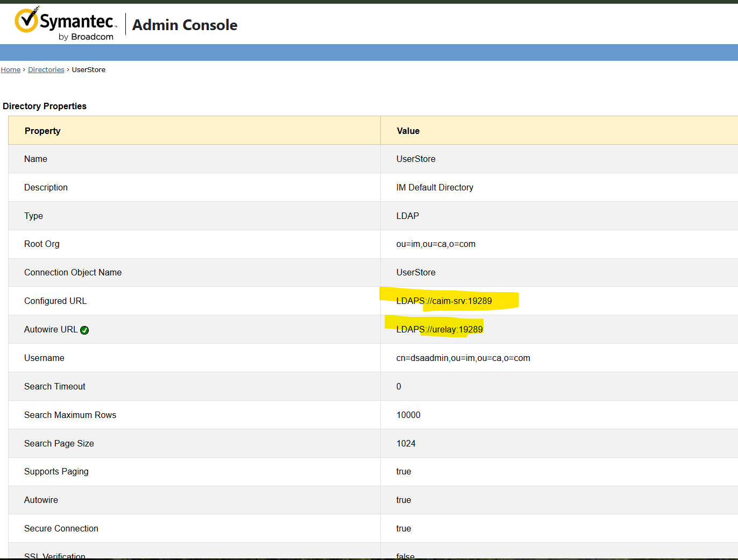Click the Supports Paging true value
Screen dimensions: 738x560
tap(403, 472)
